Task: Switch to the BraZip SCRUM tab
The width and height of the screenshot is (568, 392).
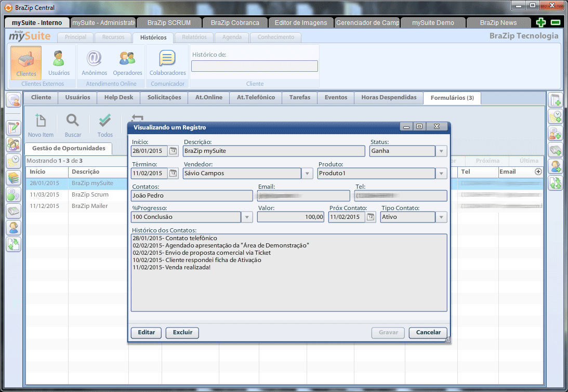Action: (x=169, y=22)
